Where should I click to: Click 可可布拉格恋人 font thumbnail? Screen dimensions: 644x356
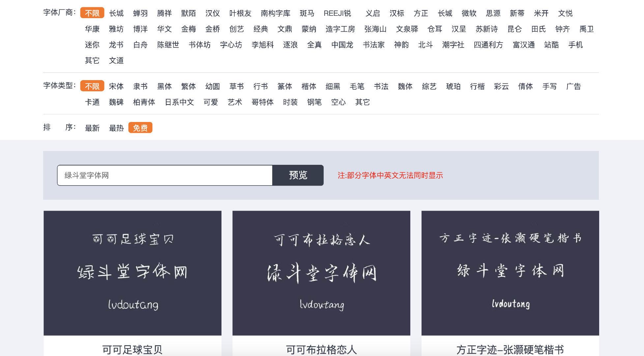pos(322,273)
